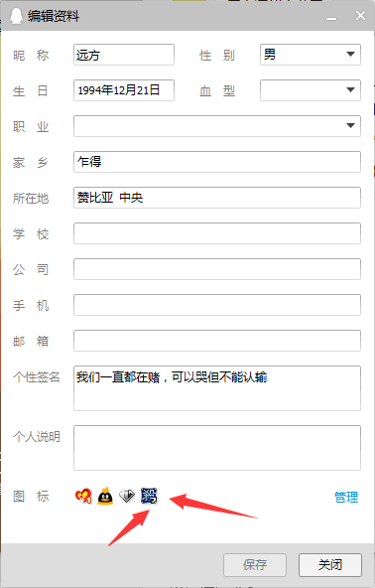Click the 管理 manage icons link
The image size is (375, 588).
[346, 497]
